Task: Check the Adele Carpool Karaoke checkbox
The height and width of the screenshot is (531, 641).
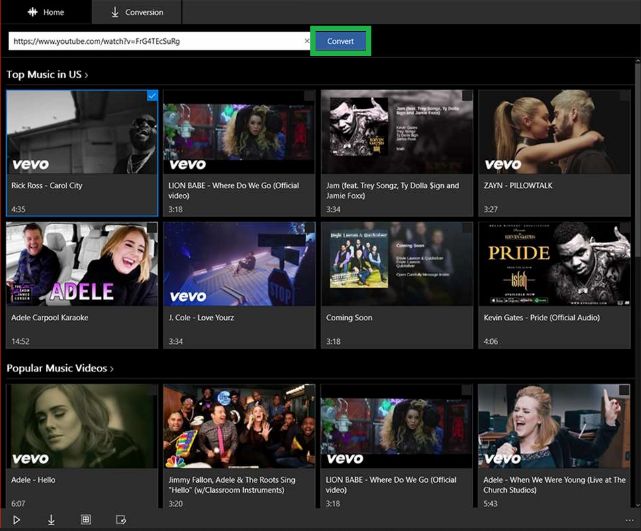Action: (x=152, y=228)
